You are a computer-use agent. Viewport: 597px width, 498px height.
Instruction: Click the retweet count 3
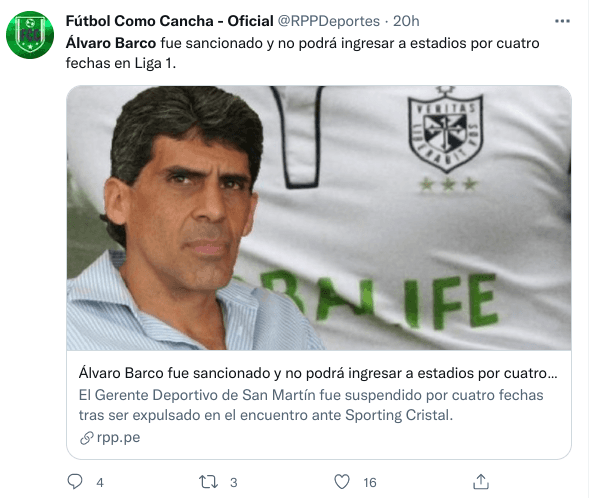coord(234,483)
